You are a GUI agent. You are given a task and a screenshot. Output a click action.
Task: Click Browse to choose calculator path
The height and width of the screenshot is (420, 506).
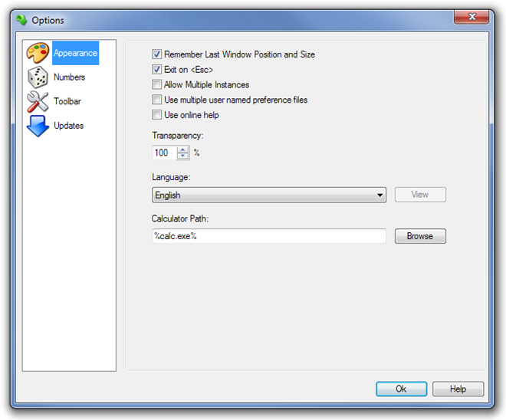coord(420,236)
